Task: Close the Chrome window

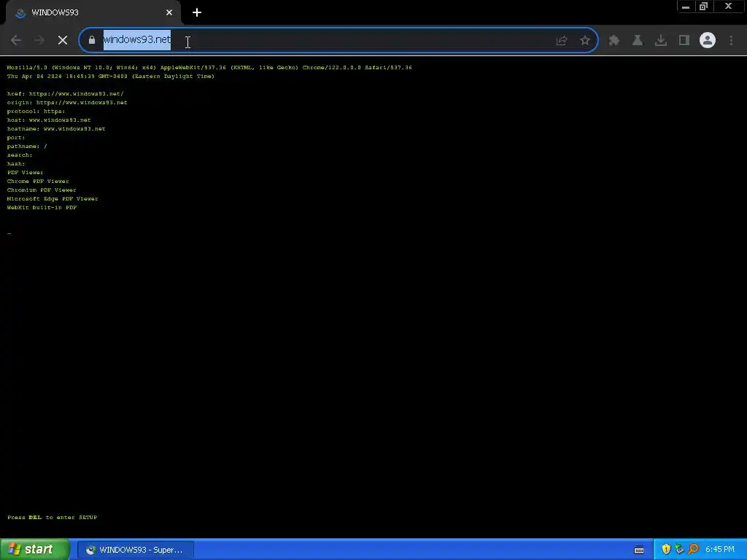Action: [729, 7]
